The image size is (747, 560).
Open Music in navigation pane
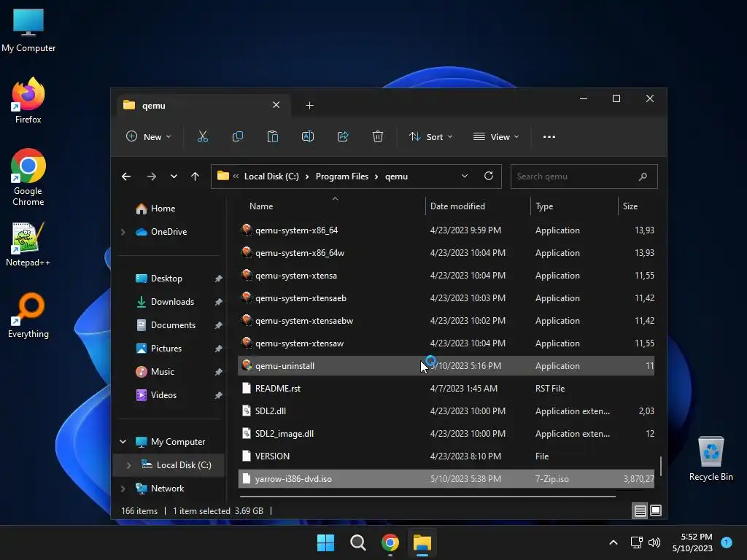coord(163,372)
